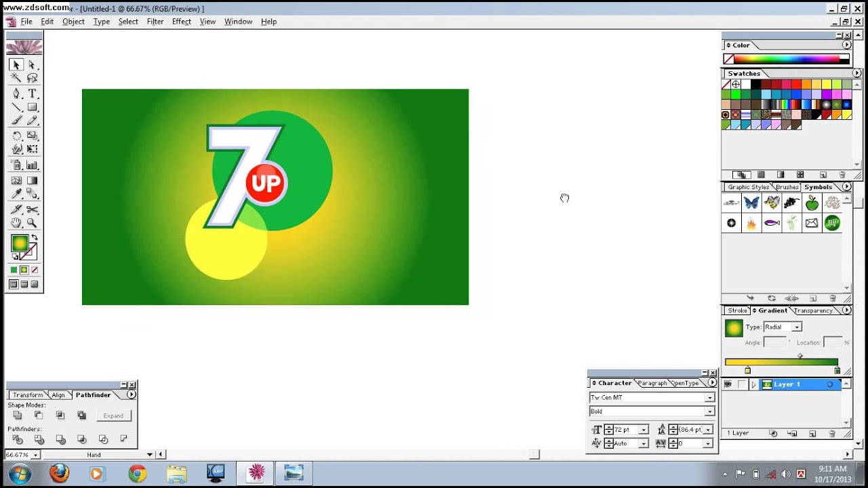Open the Pathfinder panel flyout menu

pos(131,394)
